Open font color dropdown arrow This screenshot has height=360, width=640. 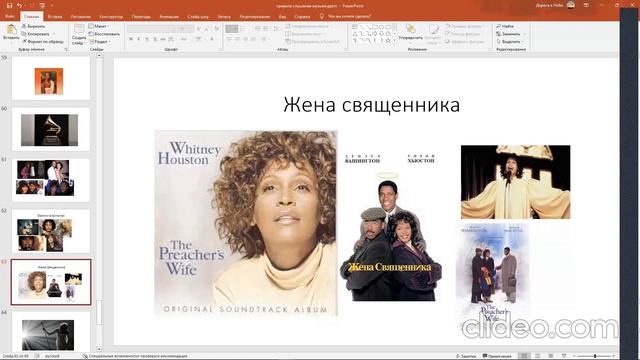point(217,39)
